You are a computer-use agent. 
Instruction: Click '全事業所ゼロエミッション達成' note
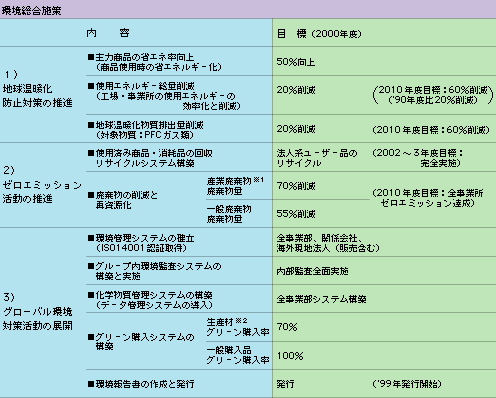click(x=428, y=198)
